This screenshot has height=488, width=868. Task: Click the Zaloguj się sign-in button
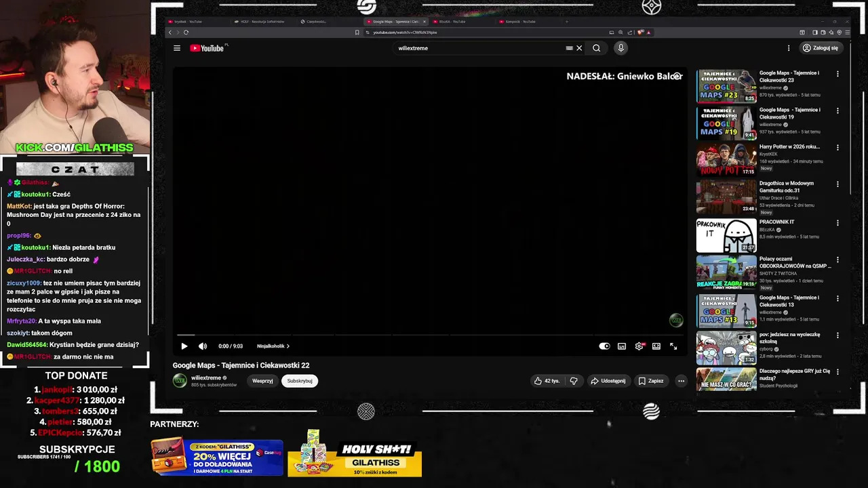tap(821, 48)
